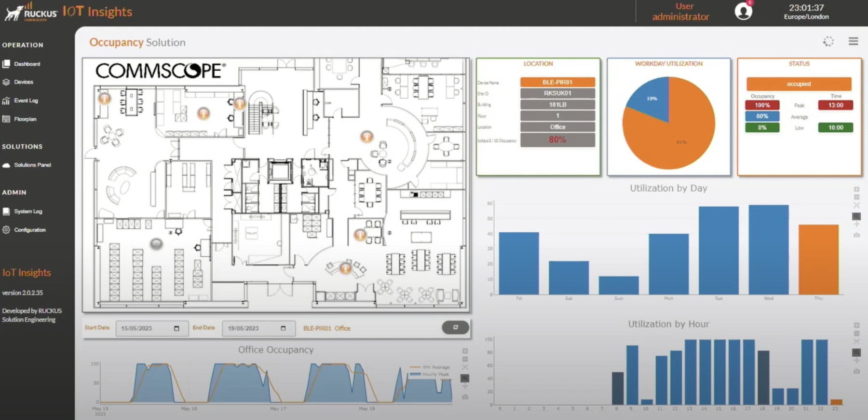Click the 13:00 peak time value
The image size is (868, 420).
(836, 105)
